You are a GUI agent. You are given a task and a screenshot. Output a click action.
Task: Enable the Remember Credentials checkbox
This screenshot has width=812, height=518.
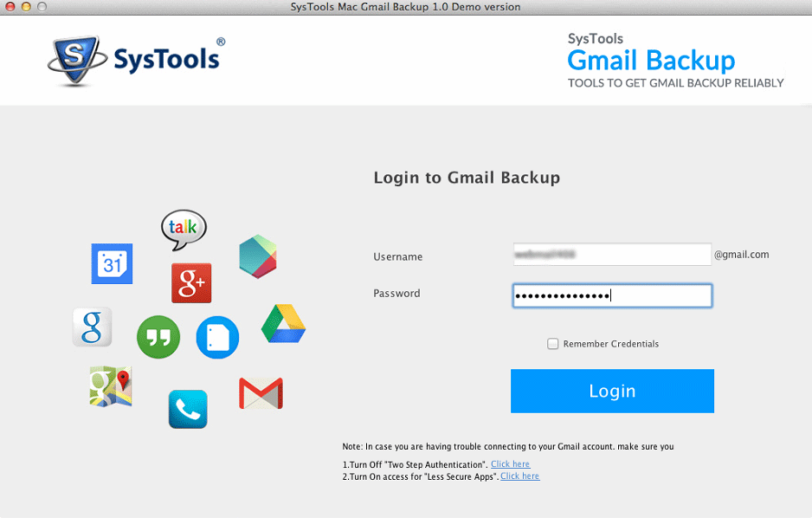(553, 343)
